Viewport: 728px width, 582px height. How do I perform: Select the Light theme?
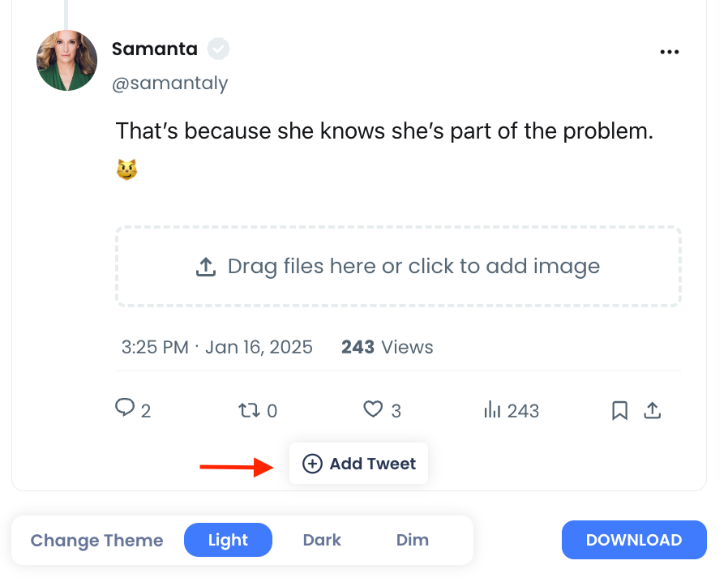point(228,540)
